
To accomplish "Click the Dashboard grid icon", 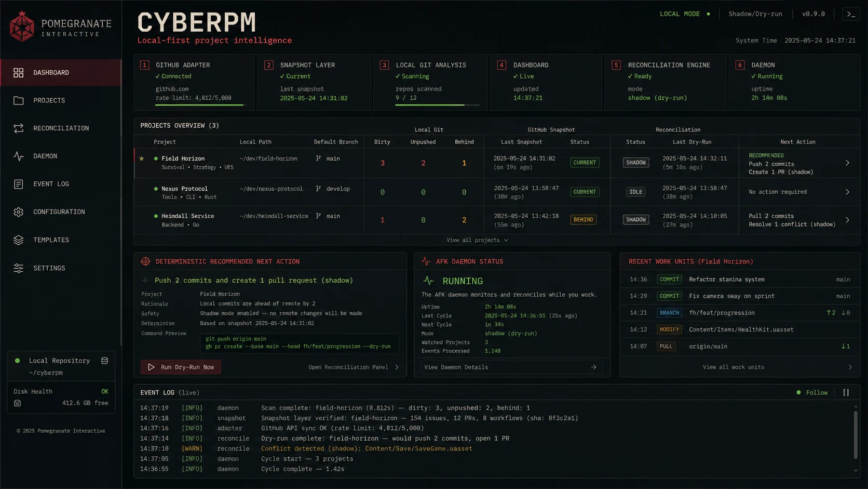I will [19, 73].
